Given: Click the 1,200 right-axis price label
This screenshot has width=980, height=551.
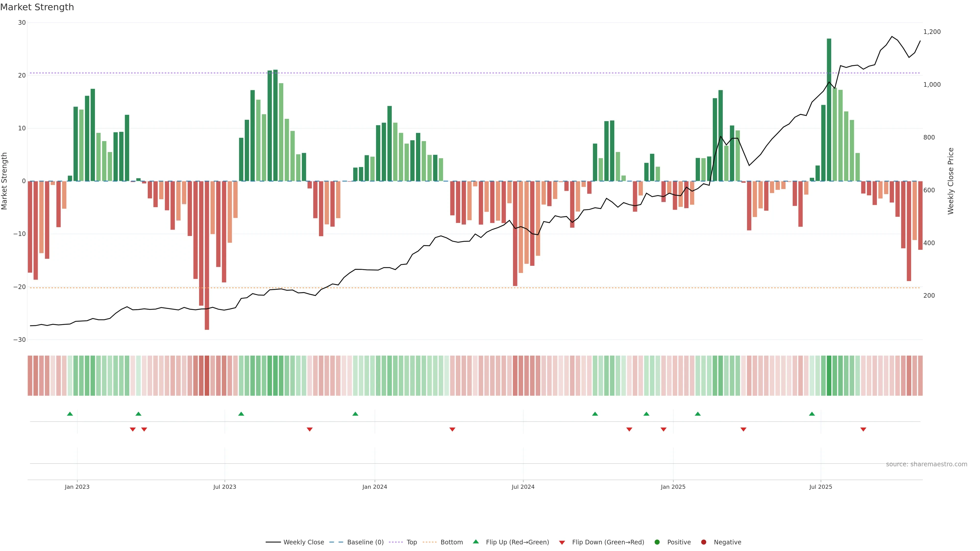Looking at the screenshot, I should pyautogui.click(x=932, y=32).
